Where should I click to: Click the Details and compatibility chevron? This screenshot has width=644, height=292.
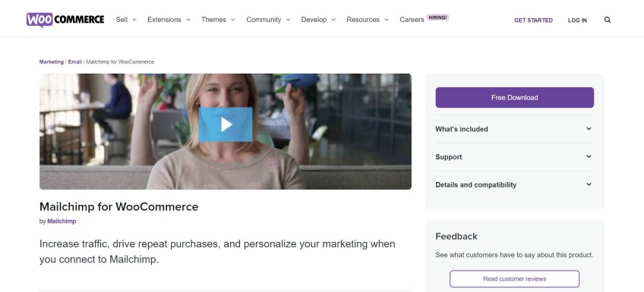click(x=589, y=184)
